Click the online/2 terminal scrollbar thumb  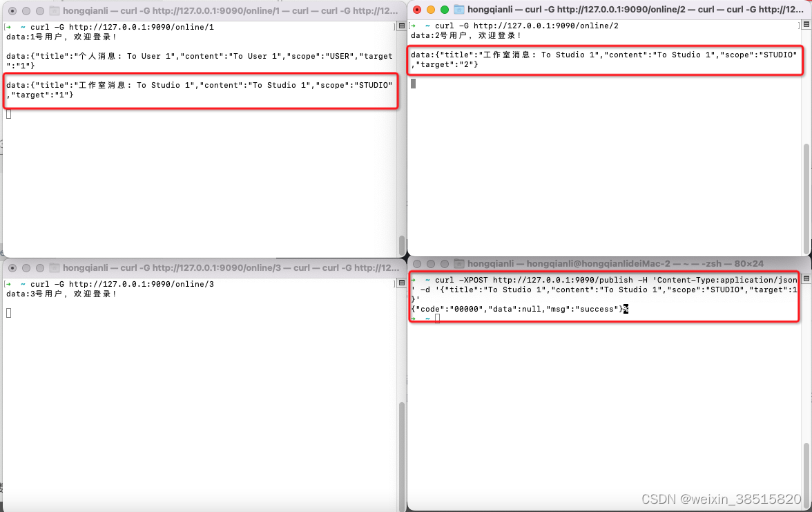point(806,198)
